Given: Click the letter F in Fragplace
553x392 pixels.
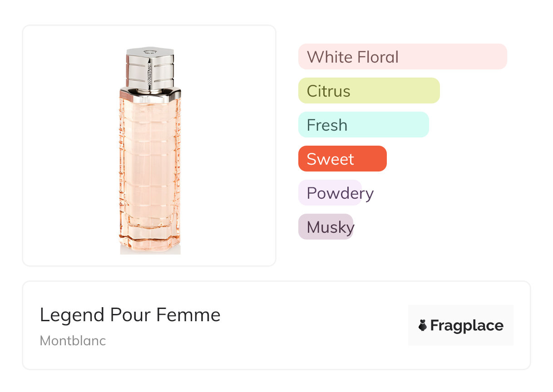Looking at the screenshot, I should tap(435, 325).
